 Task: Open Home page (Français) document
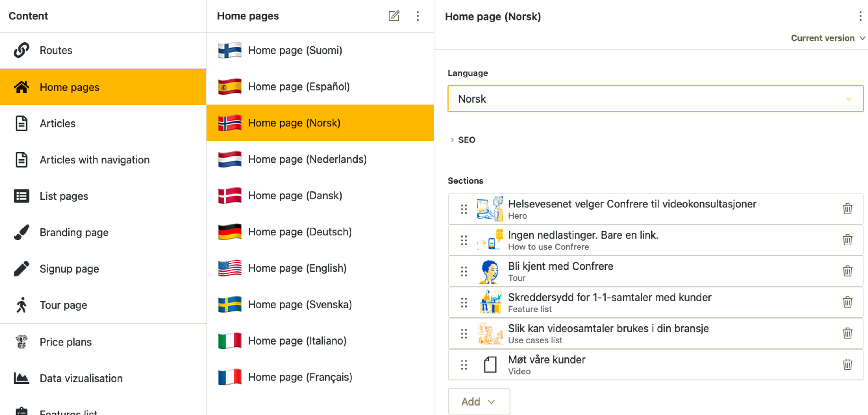click(x=300, y=377)
